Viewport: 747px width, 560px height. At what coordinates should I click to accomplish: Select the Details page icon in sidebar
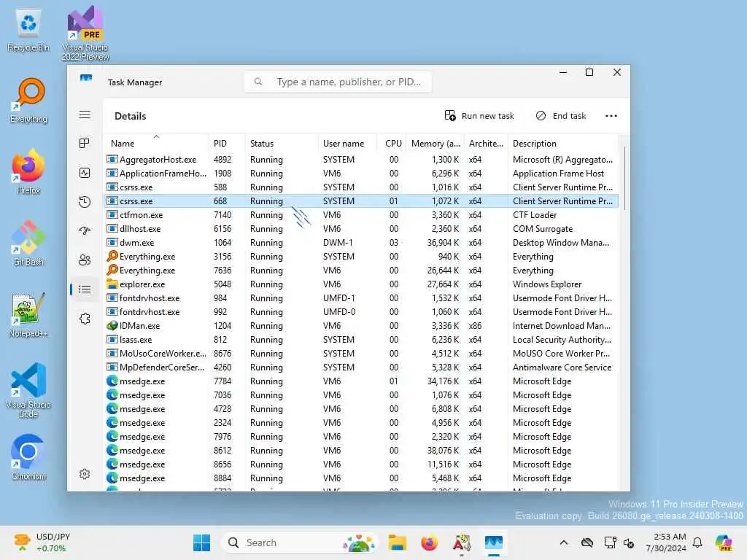pyautogui.click(x=85, y=289)
